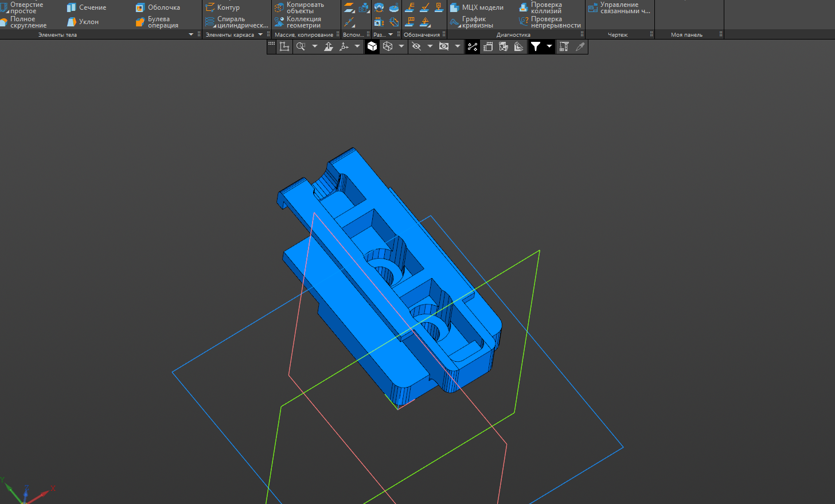835x504 pixels.
Task: Click the datum base A marker icon
Action: [439, 7]
